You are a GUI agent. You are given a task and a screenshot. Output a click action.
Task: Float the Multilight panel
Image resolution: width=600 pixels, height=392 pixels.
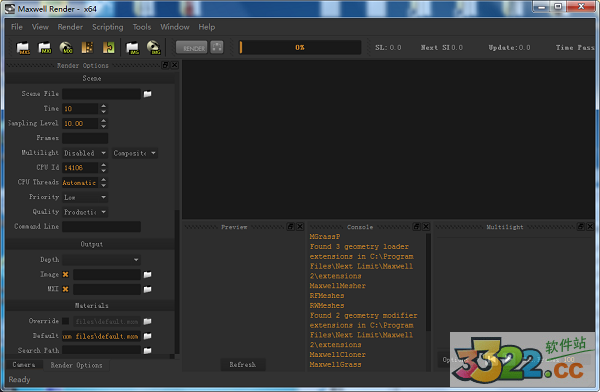[x=581, y=227]
